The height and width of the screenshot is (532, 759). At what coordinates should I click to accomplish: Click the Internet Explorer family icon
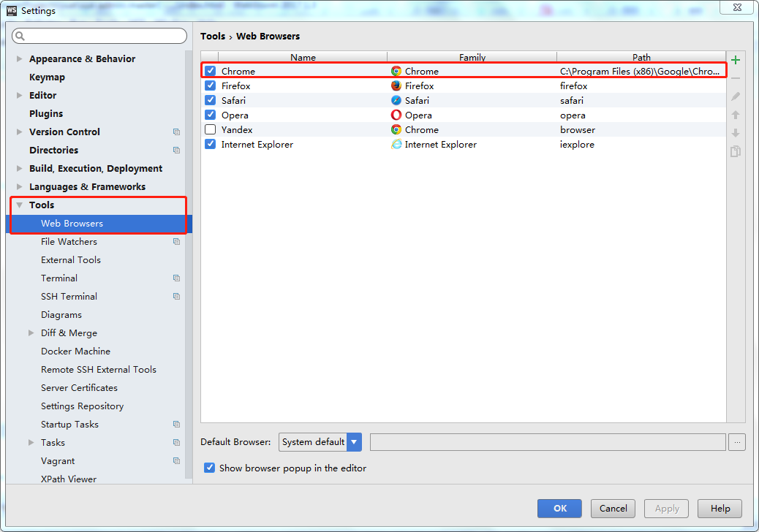396,144
